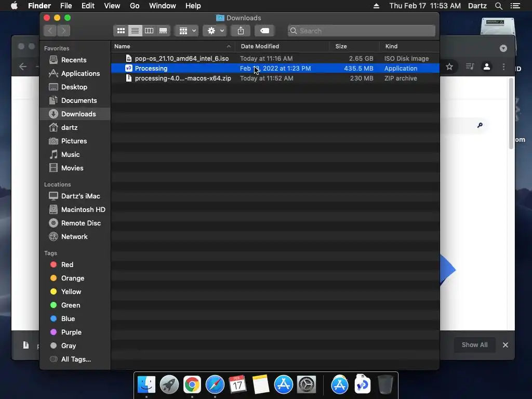Image resolution: width=532 pixels, height=399 pixels.
Task: Open the File menu
Action: pyautogui.click(x=66, y=6)
